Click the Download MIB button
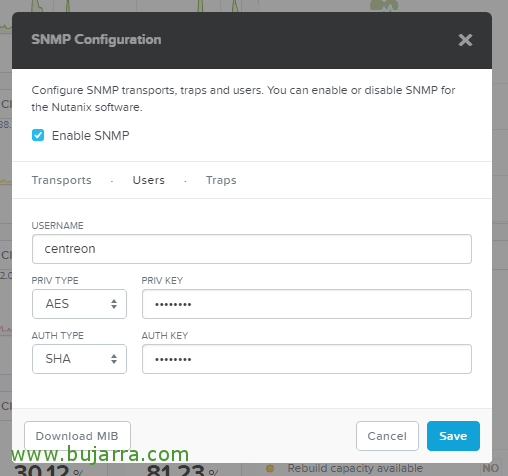Screen dimensions: 508x476 point(77,436)
